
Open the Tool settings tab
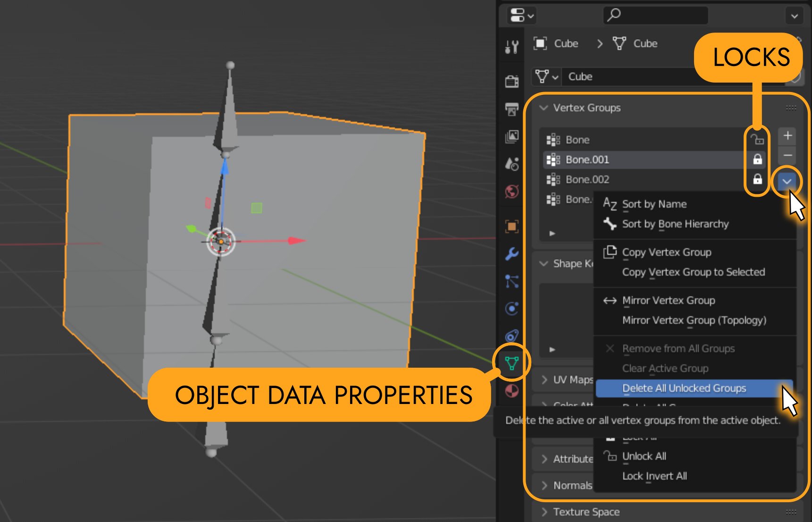[x=511, y=46]
